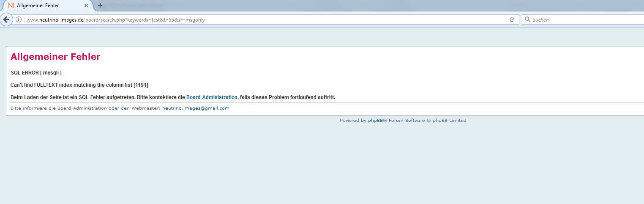
Task: Click the 'Beim Laden der Seite' sentence
Action: coord(97,97)
